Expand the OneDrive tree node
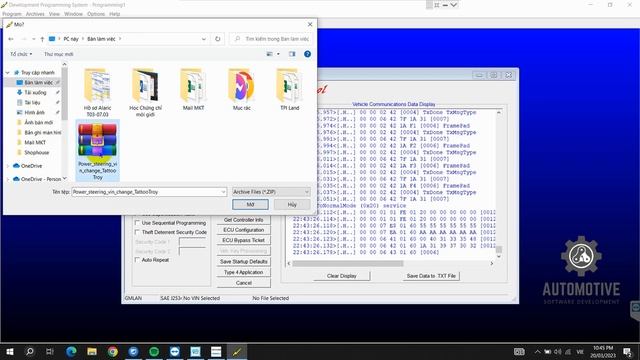Screen dimensions: 640x360 click(7, 166)
